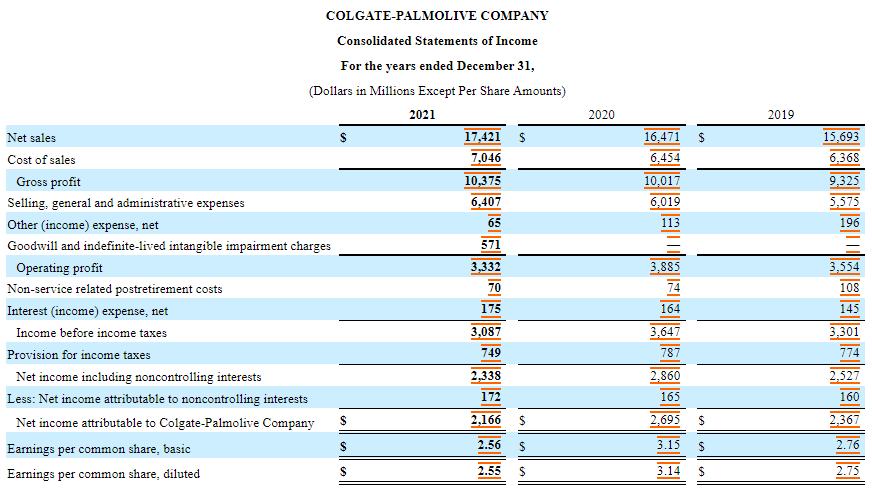
Task: Click Gross profit value 9,325
Action: click(x=844, y=181)
